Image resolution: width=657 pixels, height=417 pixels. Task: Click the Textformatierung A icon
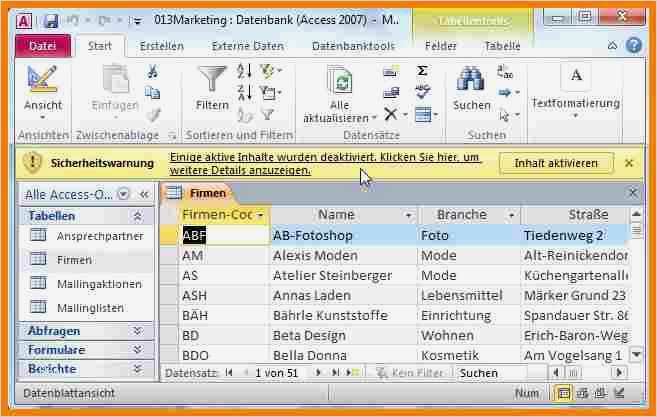[576, 76]
